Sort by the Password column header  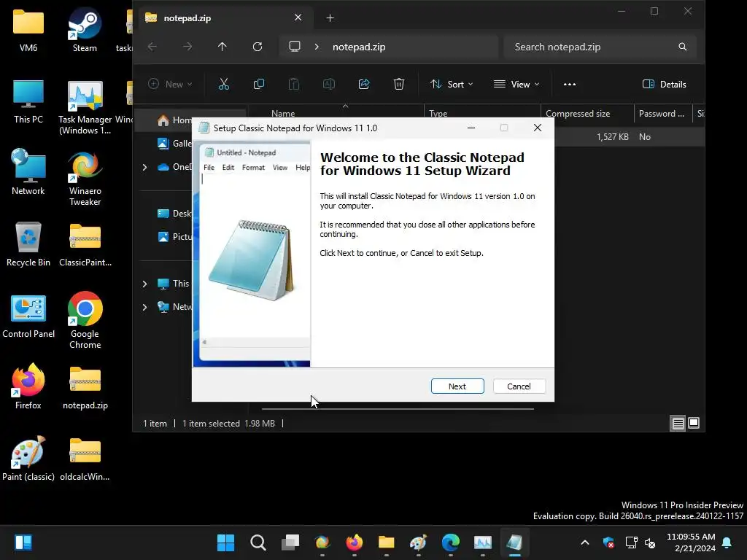[x=662, y=113]
